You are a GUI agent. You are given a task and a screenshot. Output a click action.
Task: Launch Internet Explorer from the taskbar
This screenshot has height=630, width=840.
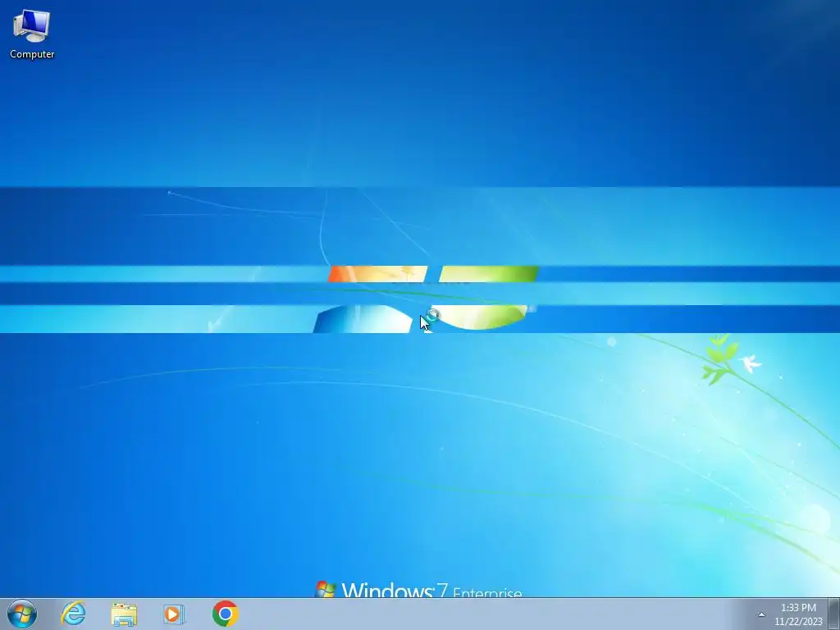click(x=73, y=614)
